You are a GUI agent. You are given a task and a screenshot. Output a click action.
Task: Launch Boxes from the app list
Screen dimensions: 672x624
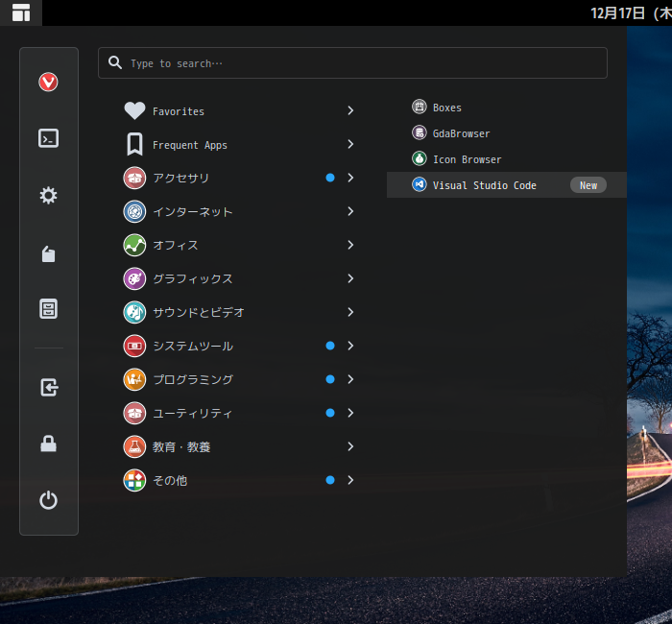tap(447, 108)
